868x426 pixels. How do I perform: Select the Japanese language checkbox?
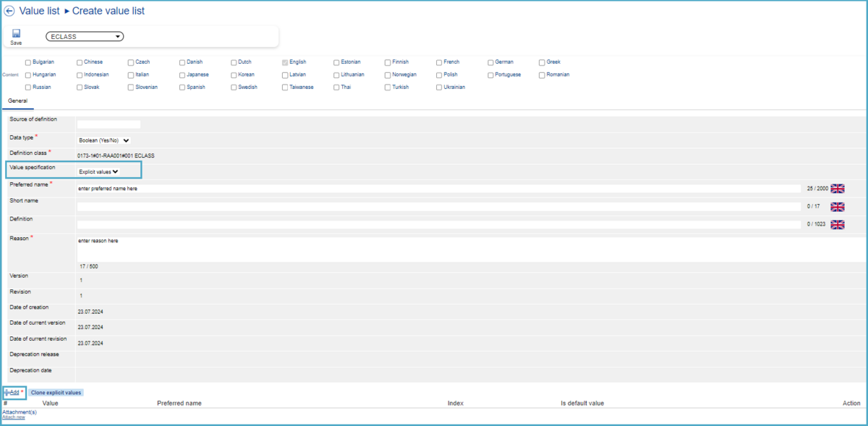pos(182,74)
